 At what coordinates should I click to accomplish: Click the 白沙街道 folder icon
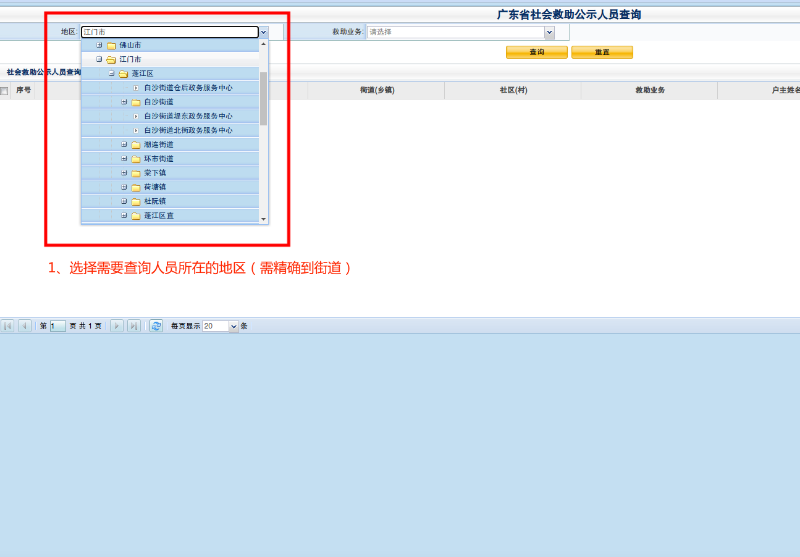(x=136, y=103)
